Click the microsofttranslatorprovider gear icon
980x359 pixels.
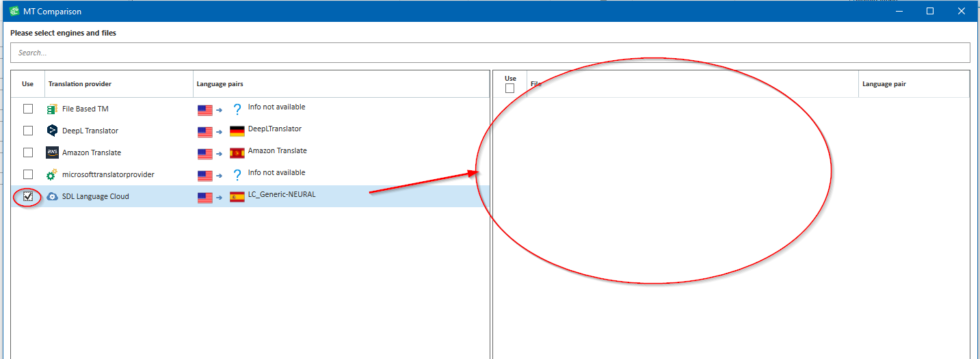pyautogui.click(x=52, y=174)
